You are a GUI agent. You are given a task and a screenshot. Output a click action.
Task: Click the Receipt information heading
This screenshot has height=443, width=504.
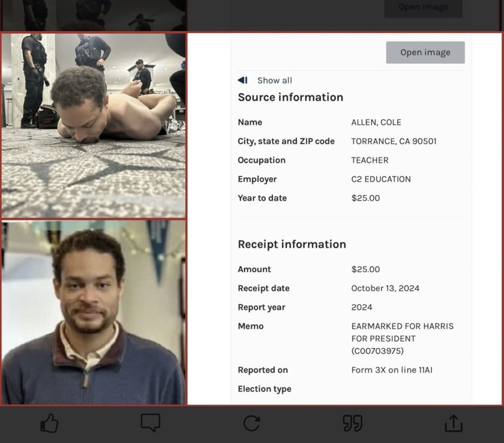(292, 244)
